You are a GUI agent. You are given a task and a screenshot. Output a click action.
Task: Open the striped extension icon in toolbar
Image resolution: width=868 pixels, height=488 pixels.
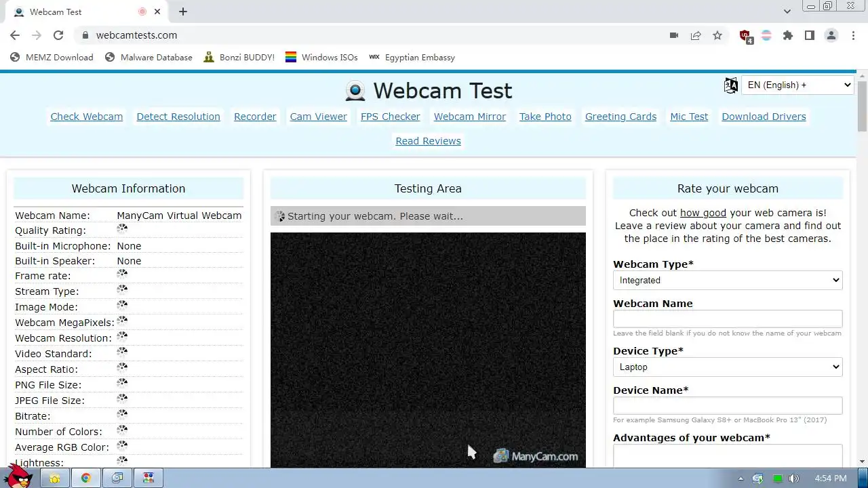click(766, 35)
